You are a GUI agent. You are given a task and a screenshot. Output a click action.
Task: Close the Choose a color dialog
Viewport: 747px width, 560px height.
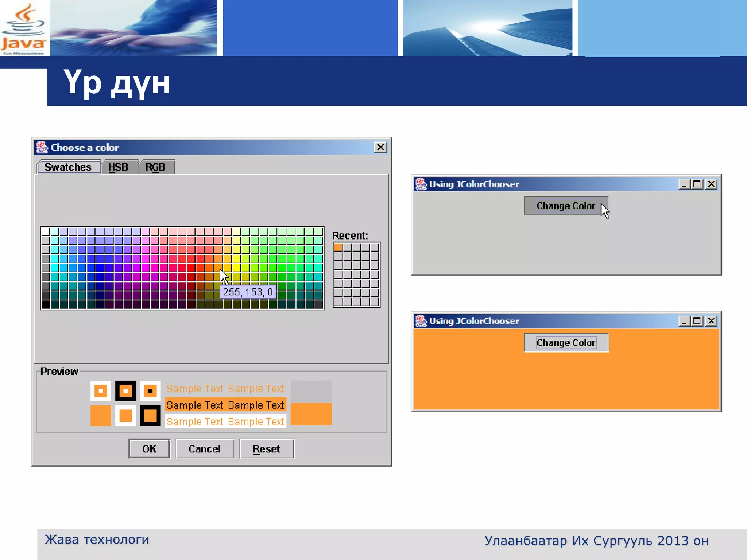pyautogui.click(x=380, y=147)
